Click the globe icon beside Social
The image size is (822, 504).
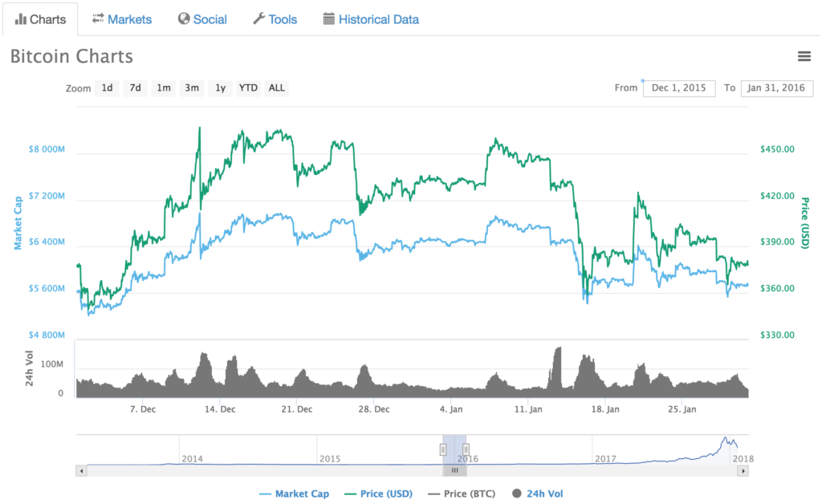[x=184, y=19]
